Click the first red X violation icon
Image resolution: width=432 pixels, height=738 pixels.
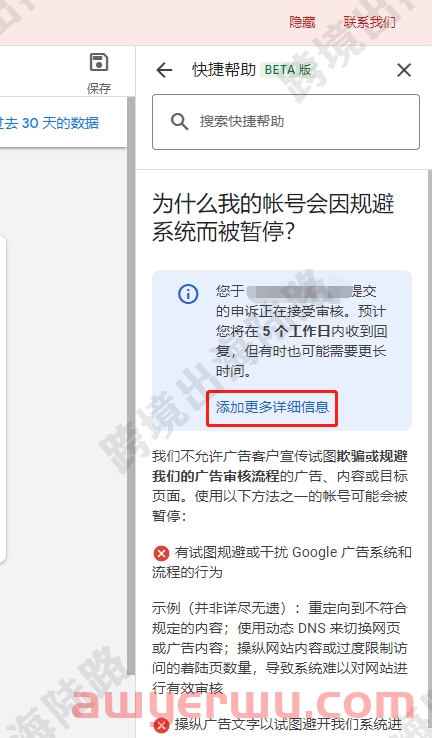161,553
